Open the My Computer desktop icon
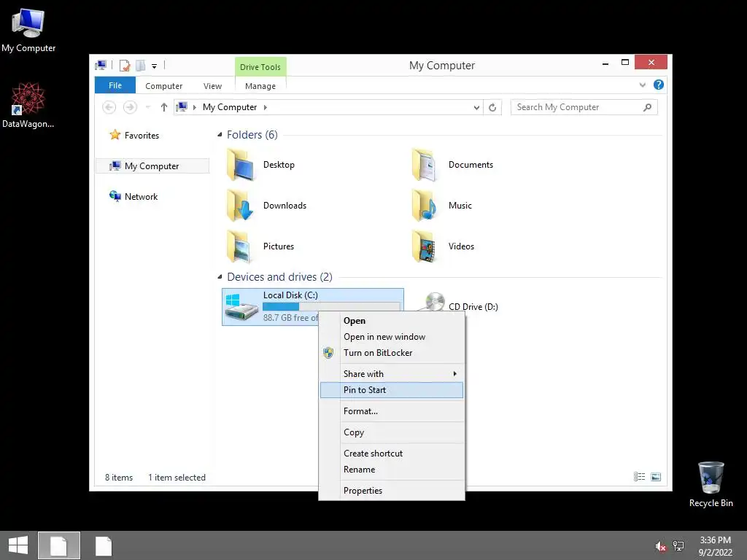 [28, 29]
